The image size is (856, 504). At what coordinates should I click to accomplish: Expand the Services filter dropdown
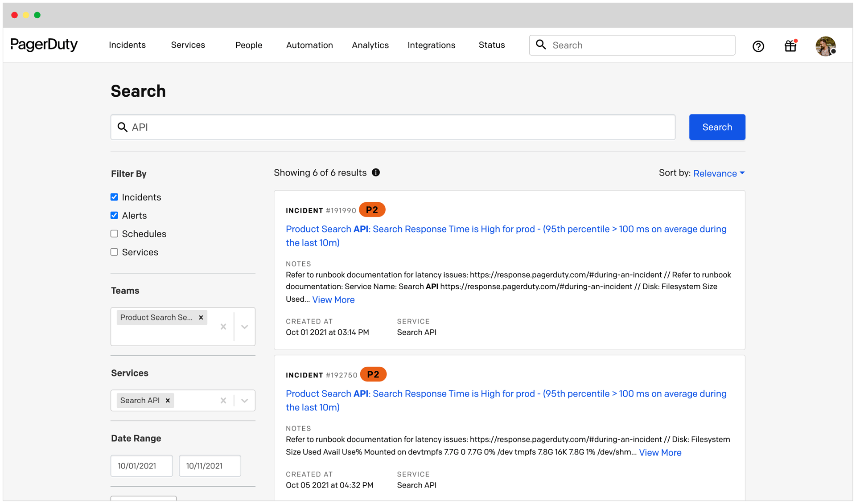point(244,400)
